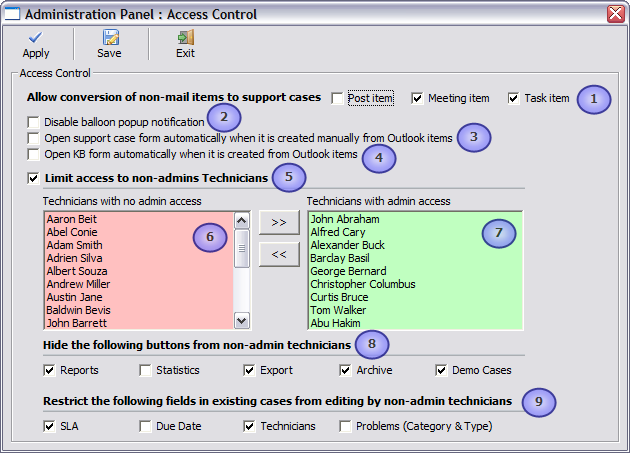Click the Exit door icon
630x453 pixels.
coord(186,37)
